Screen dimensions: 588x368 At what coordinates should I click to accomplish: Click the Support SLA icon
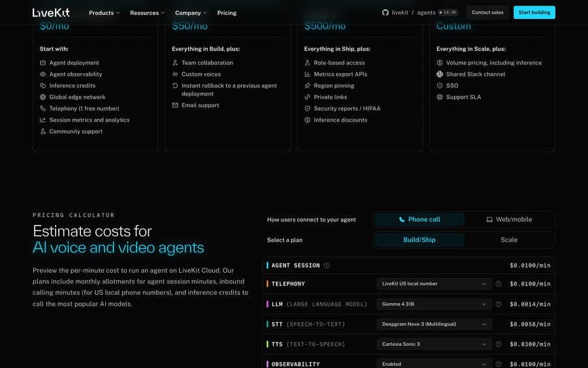(440, 97)
